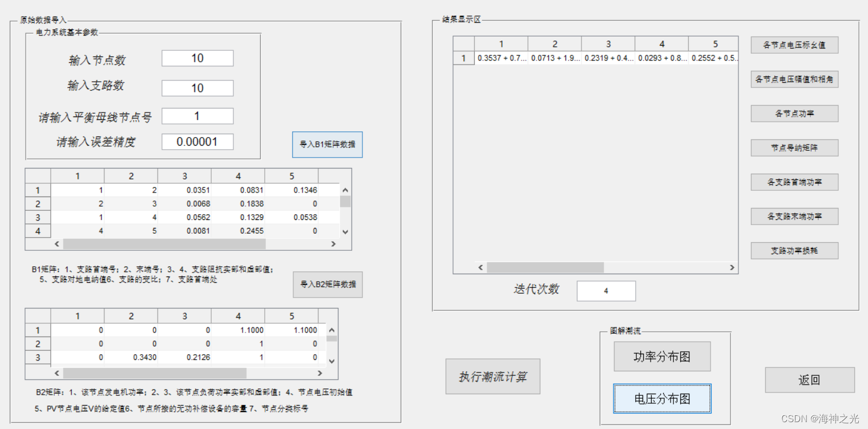Run 执行潮流计算
Image resolution: width=868 pixels, height=429 pixels.
(x=492, y=376)
